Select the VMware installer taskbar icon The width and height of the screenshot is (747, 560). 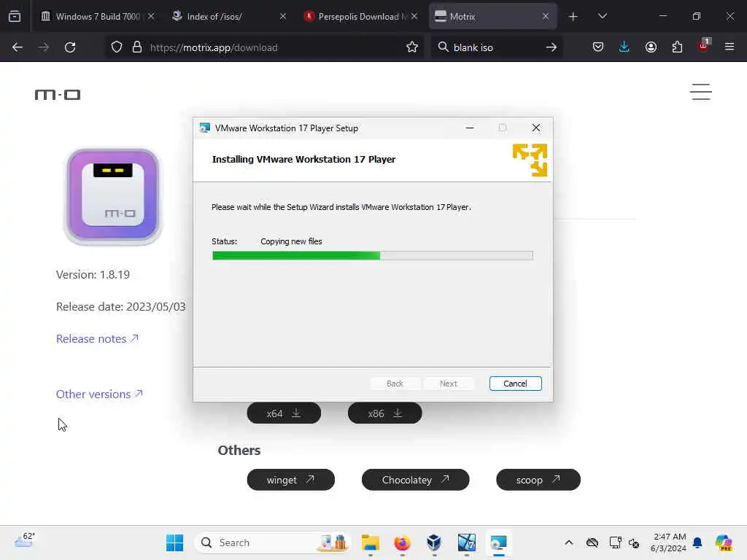tap(499, 542)
